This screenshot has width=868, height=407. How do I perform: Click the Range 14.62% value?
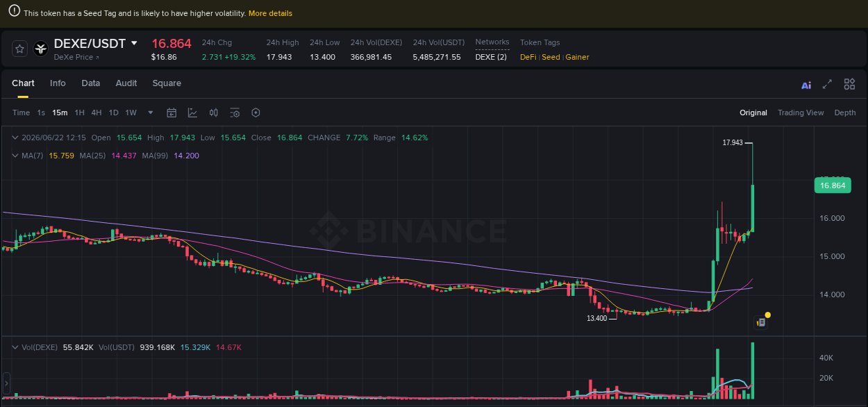point(415,138)
